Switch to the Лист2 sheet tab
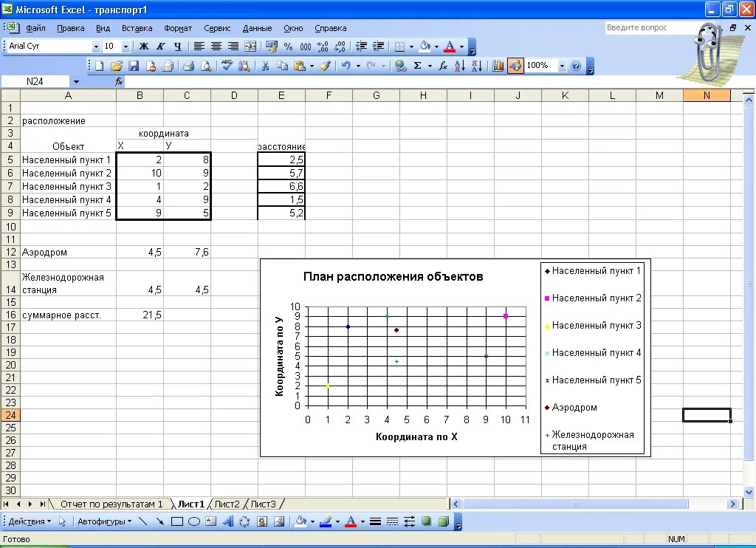 click(x=227, y=504)
